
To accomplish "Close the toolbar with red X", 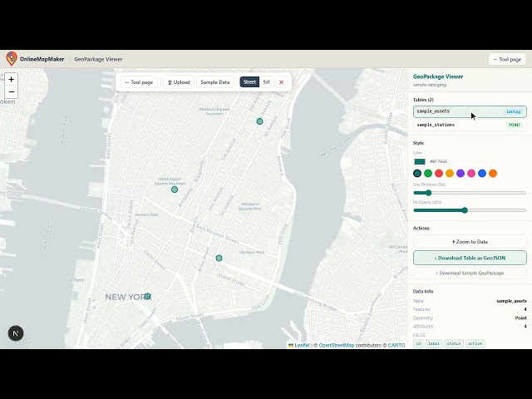I will click(281, 82).
